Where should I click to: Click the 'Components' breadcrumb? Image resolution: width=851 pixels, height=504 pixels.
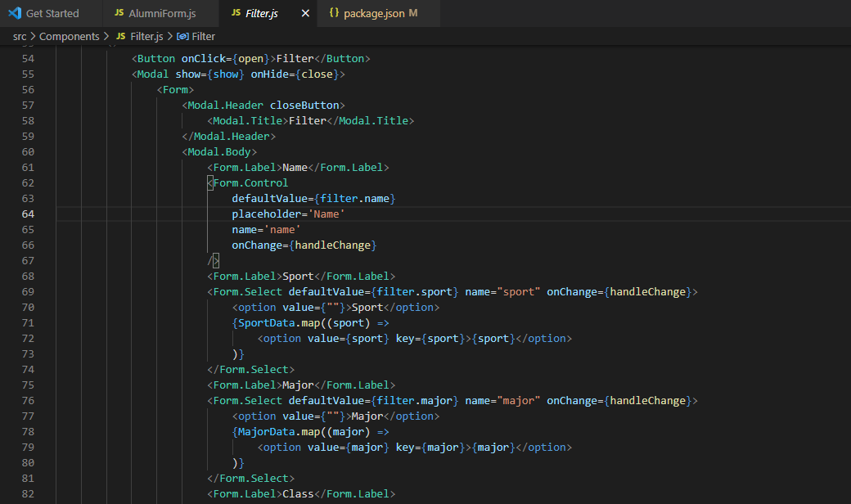69,36
